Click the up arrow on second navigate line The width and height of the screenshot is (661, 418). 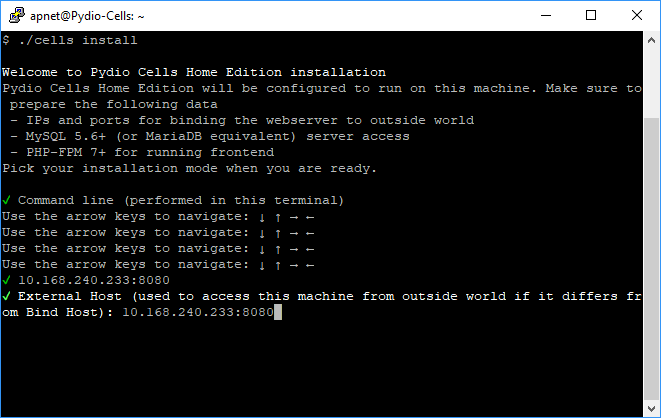click(278, 233)
